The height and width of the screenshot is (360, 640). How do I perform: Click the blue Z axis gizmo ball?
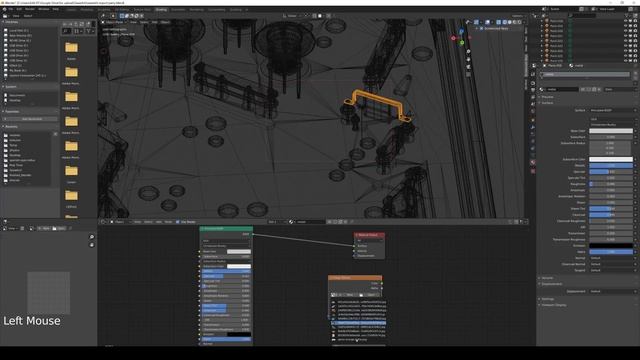point(462,31)
